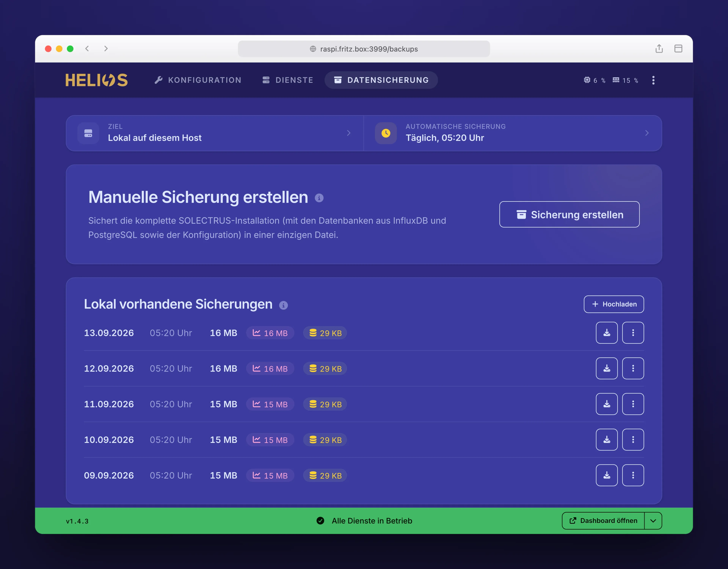The height and width of the screenshot is (569, 728).
Task: Expand the Automatische Sicherung schedule row
Action: [x=513, y=133]
